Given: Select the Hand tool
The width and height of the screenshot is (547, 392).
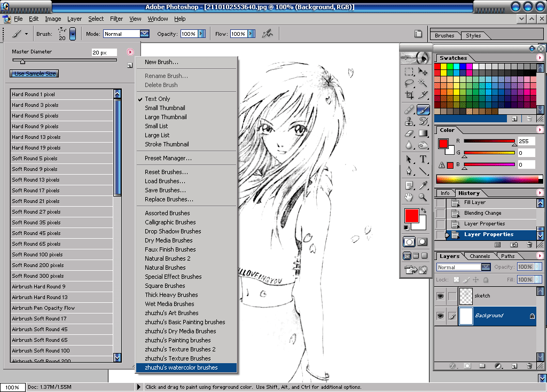Looking at the screenshot, I should (x=409, y=197).
